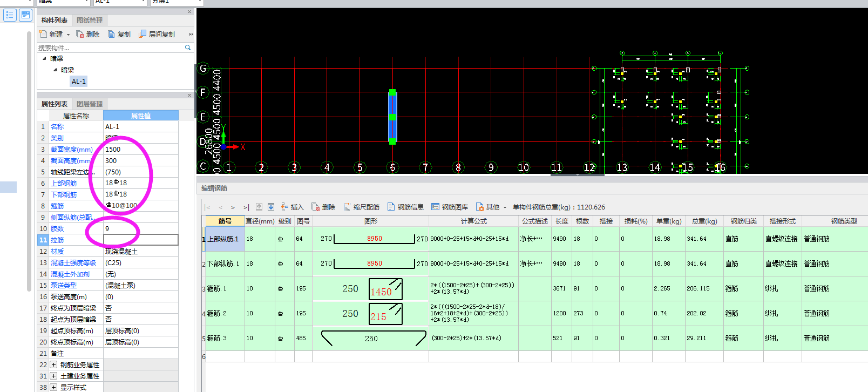
Task: Click the 复制 (Copy) icon
Action: [111, 34]
